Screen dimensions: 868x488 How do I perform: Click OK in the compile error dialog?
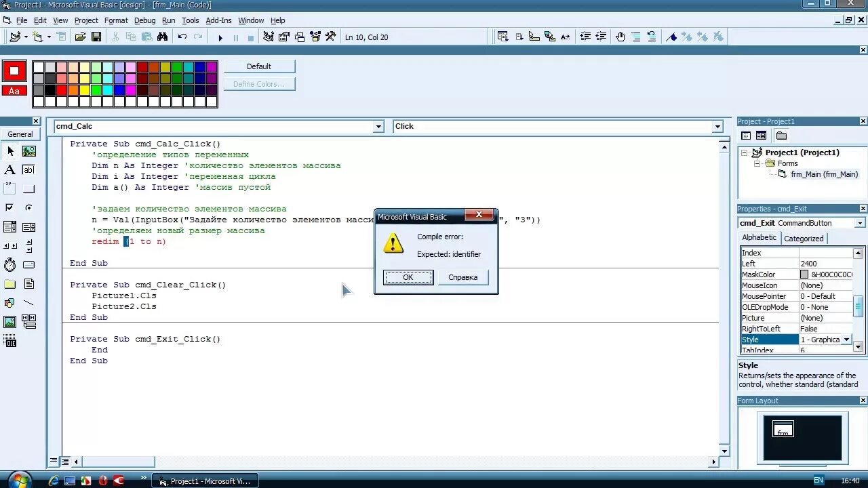click(408, 277)
